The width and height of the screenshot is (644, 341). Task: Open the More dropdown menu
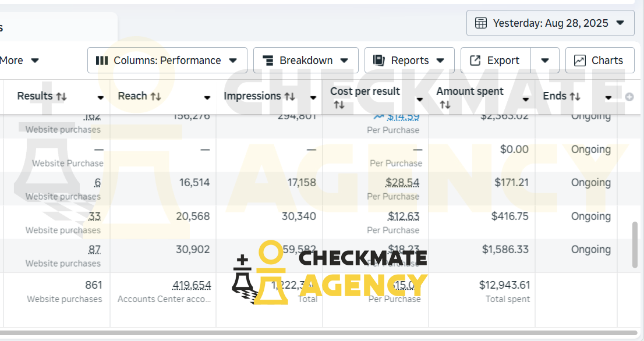point(19,61)
